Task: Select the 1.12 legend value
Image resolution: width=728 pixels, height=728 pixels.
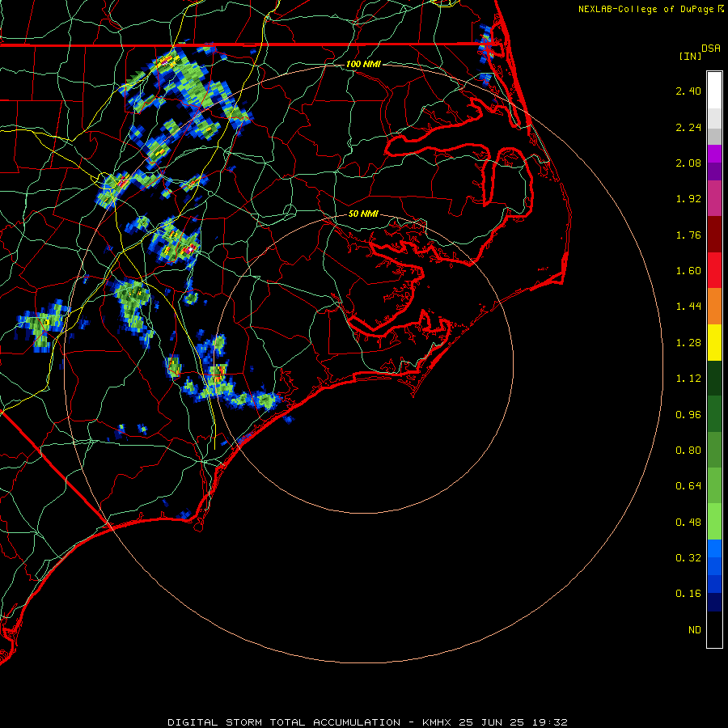Action: coord(688,379)
